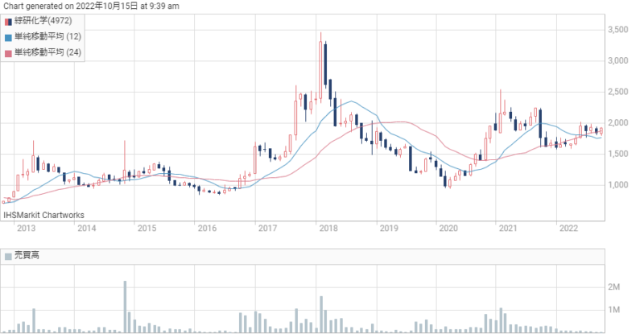This screenshot has width=644, height=334.
Task: Click the 1,500 price axis label
Action: click(618, 154)
